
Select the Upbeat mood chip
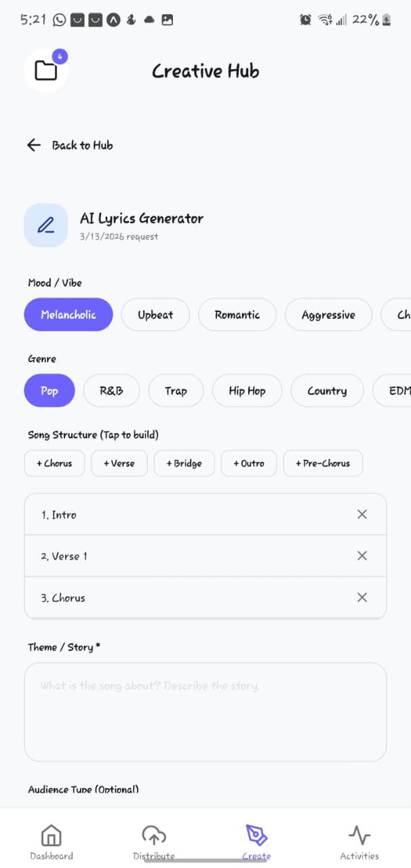click(x=155, y=315)
